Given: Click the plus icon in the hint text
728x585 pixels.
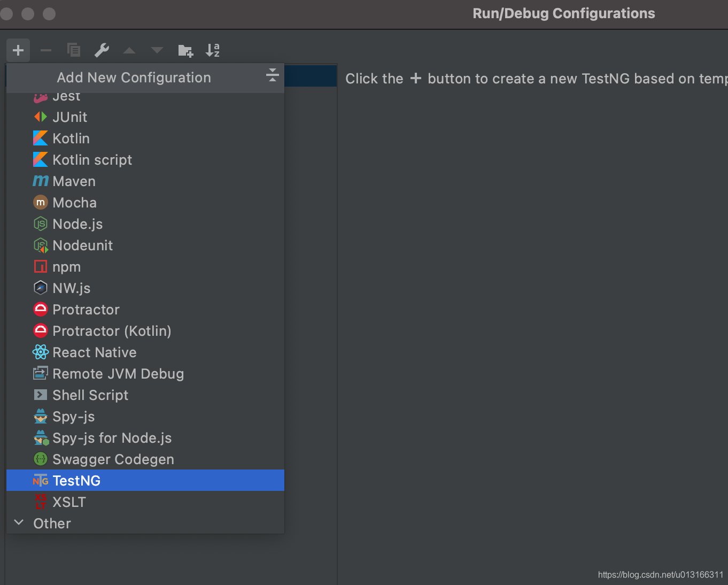Looking at the screenshot, I should (x=416, y=79).
